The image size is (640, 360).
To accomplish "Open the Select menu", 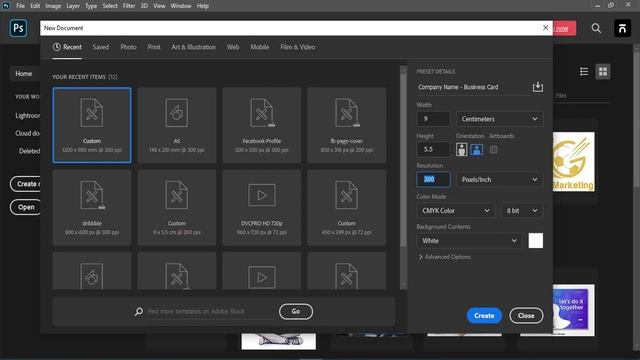I will (110, 6).
